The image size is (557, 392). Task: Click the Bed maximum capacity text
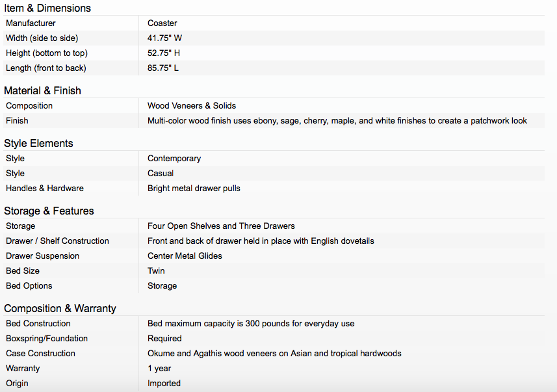(x=251, y=324)
